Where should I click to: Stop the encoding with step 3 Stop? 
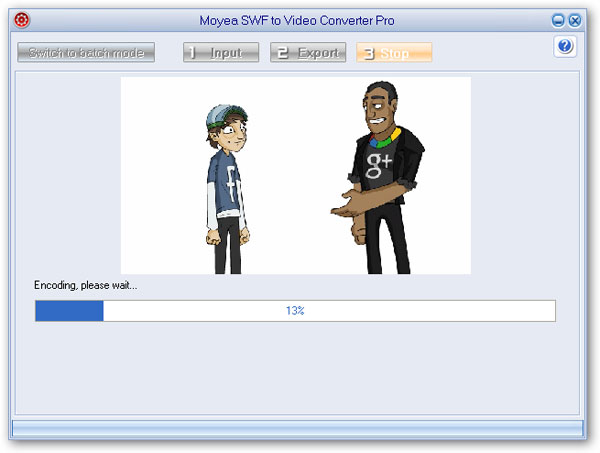click(x=394, y=52)
